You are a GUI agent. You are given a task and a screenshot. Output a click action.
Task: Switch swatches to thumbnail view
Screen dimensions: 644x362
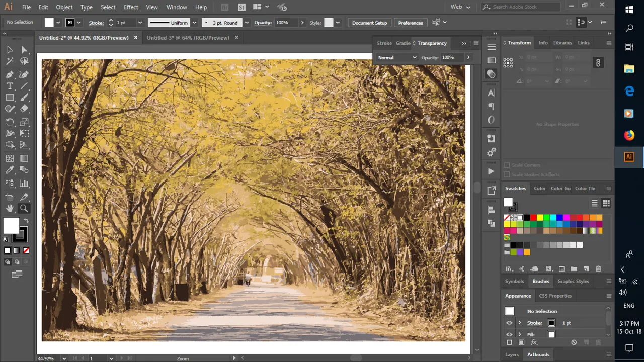[x=606, y=203]
